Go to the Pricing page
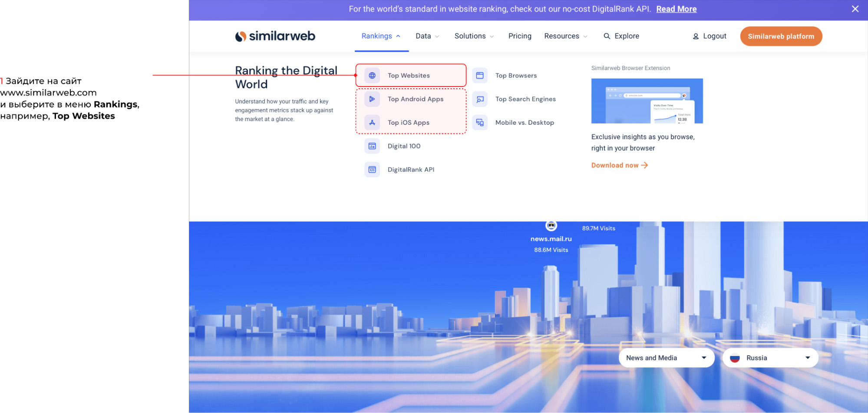Screen dimensions: 868x413 (x=520, y=36)
